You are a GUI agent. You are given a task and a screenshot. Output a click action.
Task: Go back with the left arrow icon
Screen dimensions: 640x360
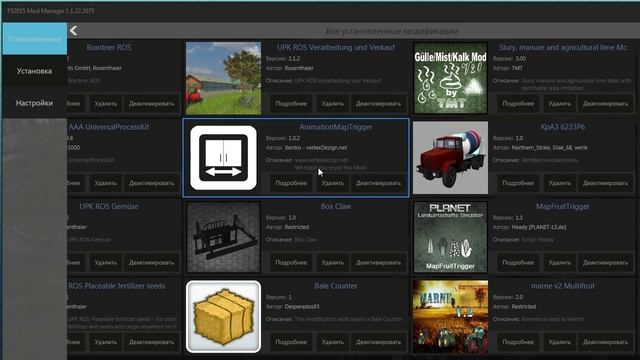73,31
